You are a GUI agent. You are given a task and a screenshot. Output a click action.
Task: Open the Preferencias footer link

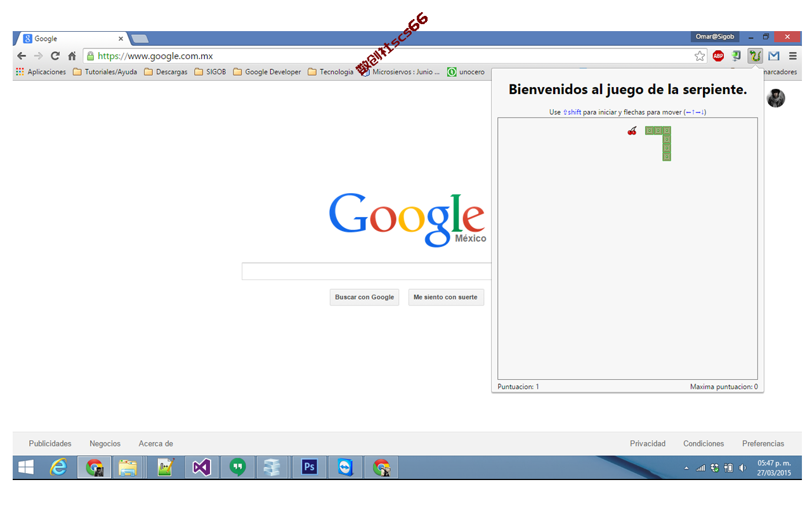click(763, 444)
